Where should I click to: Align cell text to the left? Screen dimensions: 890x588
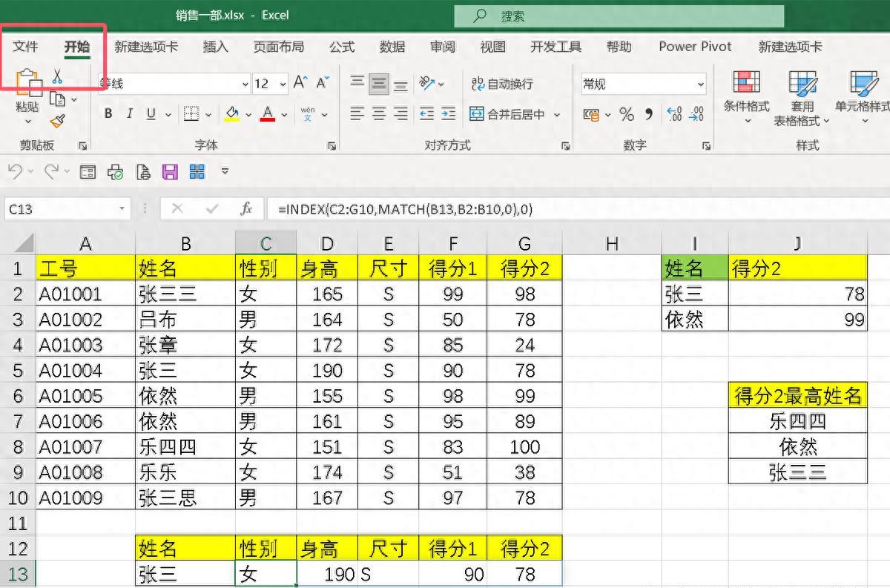tap(357, 114)
